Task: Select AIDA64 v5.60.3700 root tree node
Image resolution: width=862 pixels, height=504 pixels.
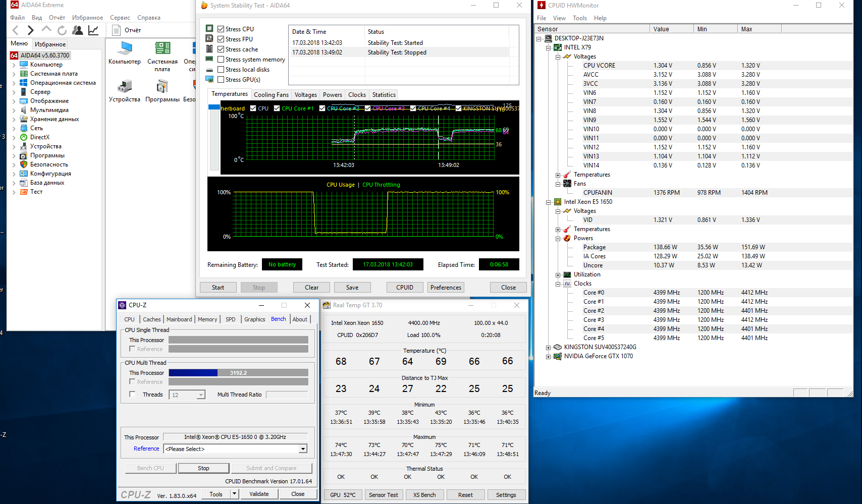Action: coord(40,55)
